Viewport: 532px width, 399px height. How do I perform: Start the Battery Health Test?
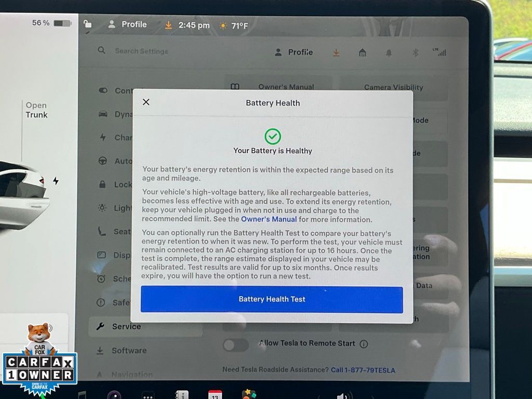[x=272, y=299]
